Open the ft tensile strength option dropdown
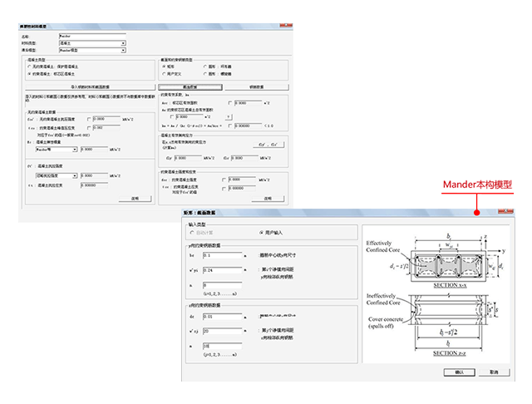This screenshot has height=404, width=532. (x=57, y=175)
